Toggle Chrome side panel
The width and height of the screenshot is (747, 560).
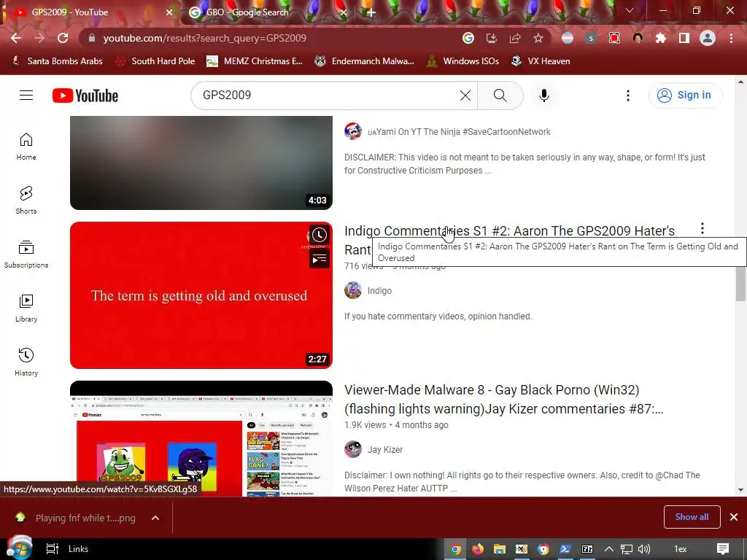point(684,38)
